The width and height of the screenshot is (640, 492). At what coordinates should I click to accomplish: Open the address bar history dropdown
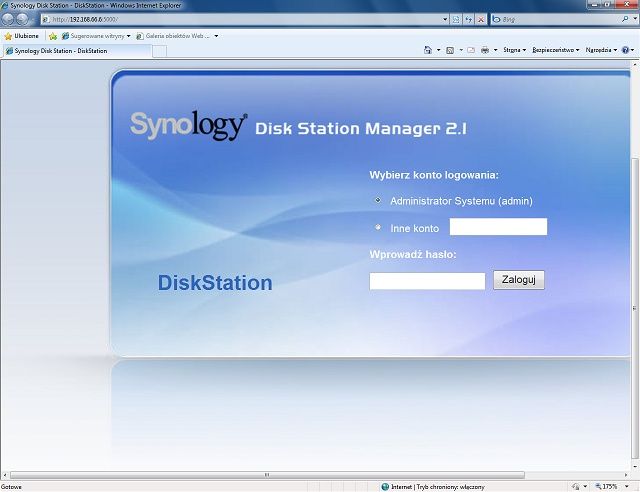point(445,19)
